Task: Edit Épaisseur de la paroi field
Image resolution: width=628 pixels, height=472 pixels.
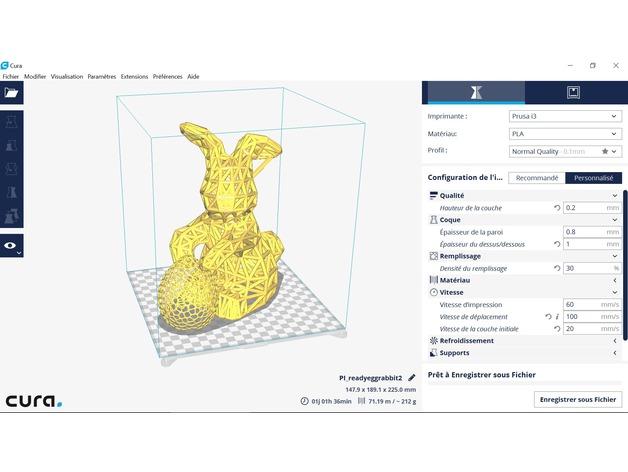Action: [592, 232]
